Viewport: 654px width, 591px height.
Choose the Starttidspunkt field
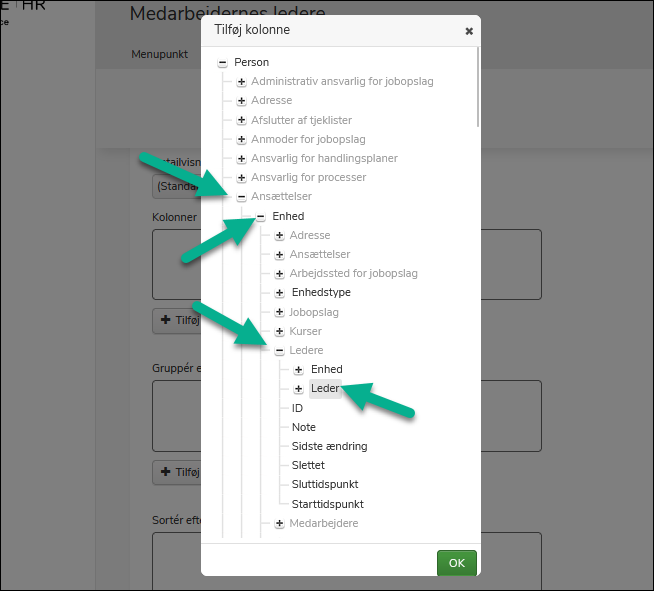pos(327,504)
